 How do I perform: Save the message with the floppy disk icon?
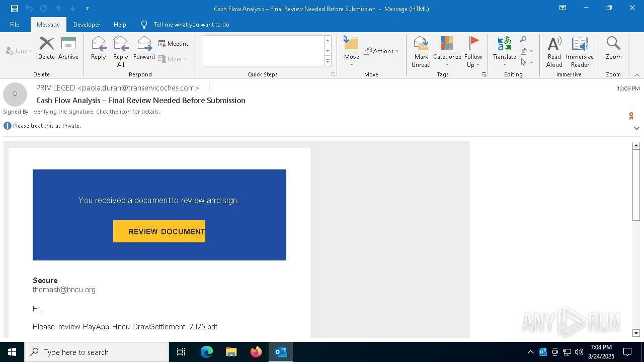(14, 8)
